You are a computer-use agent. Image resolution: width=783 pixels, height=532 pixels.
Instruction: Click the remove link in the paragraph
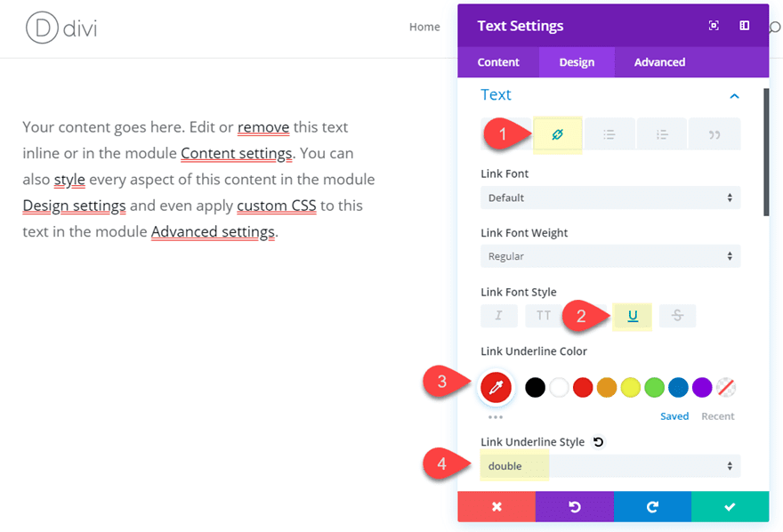click(263, 127)
